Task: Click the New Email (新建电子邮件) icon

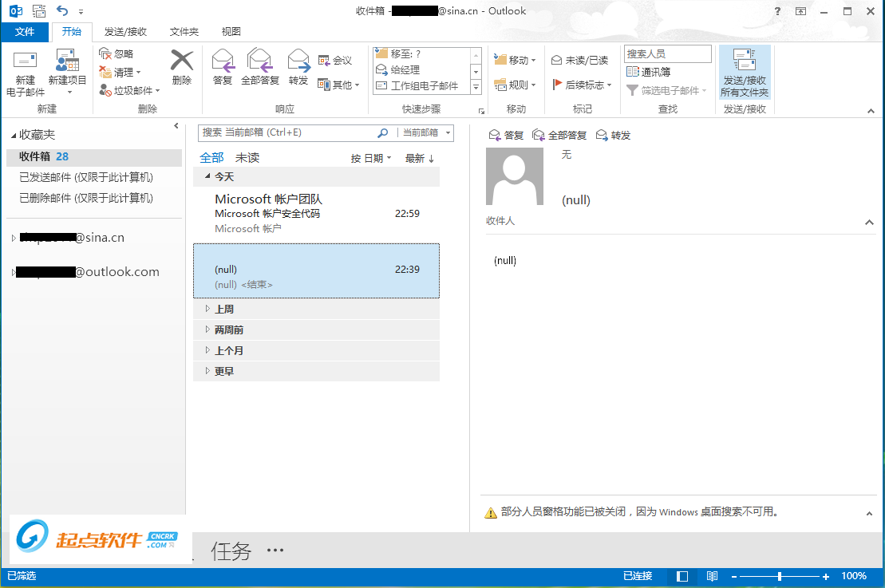Action: [x=25, y=61]
